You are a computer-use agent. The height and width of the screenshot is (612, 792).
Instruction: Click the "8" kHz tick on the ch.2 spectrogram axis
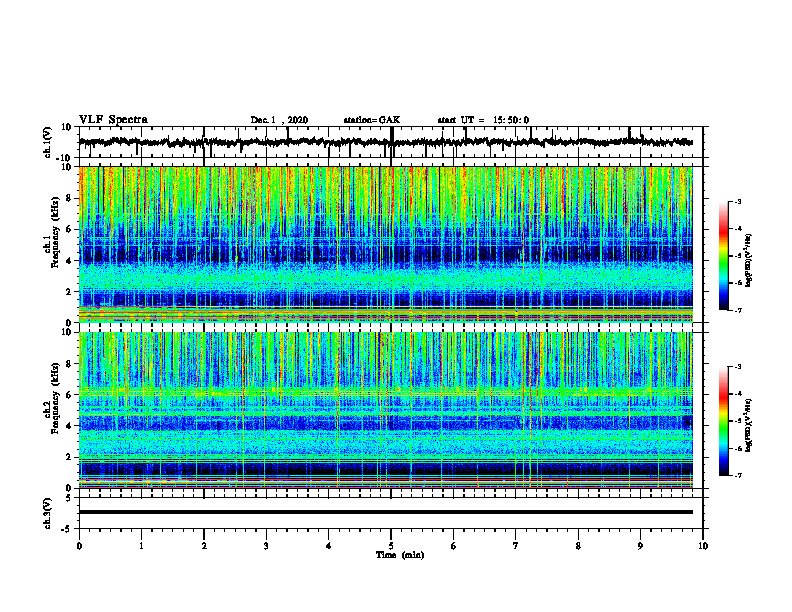[70, 364]
